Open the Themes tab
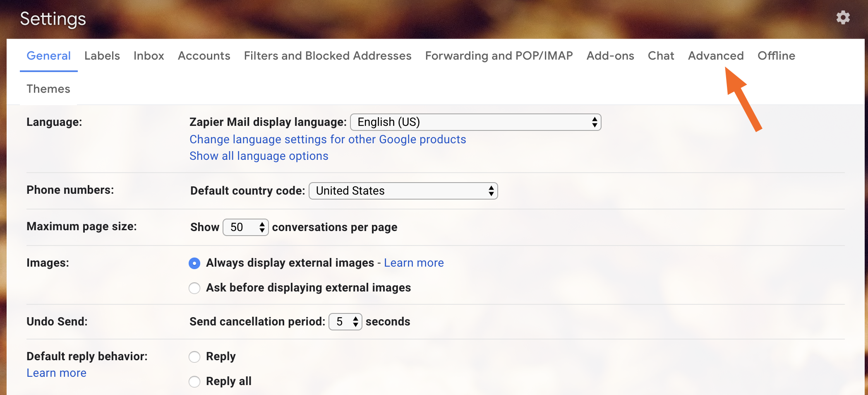The image size is (868, 395). [48, 89]
